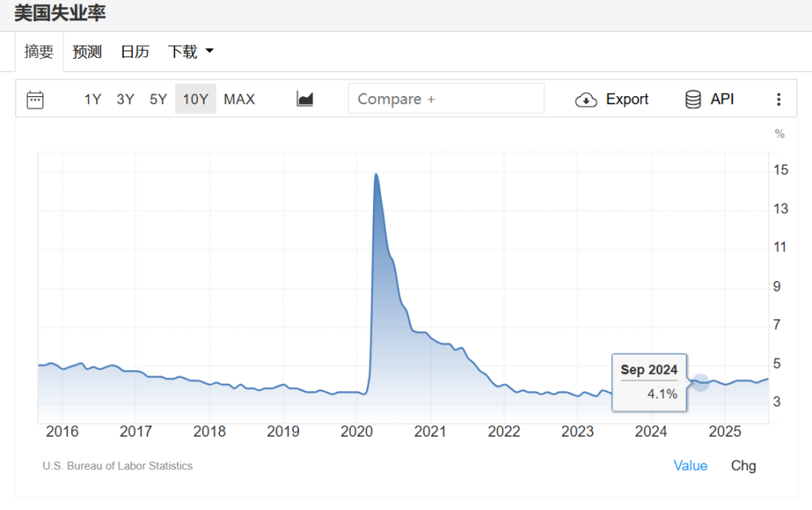
Task: Open the three-dot more options menu
Action: point(779,99)
